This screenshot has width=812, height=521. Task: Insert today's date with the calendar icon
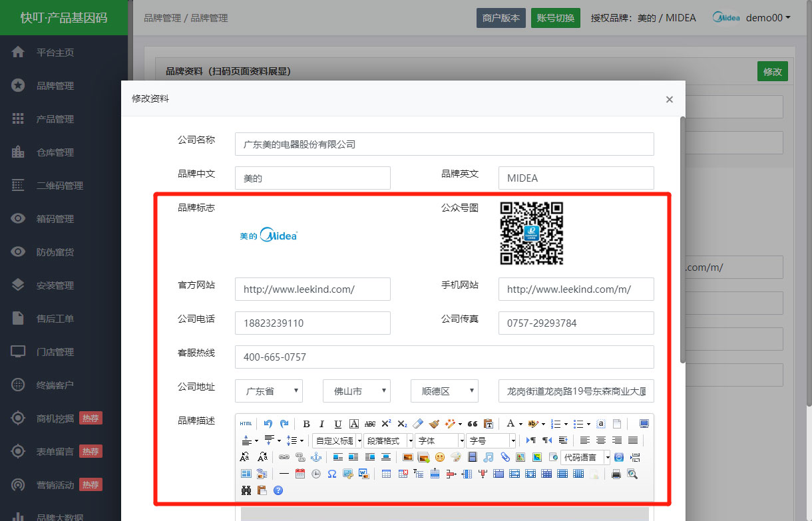point(300,474)
